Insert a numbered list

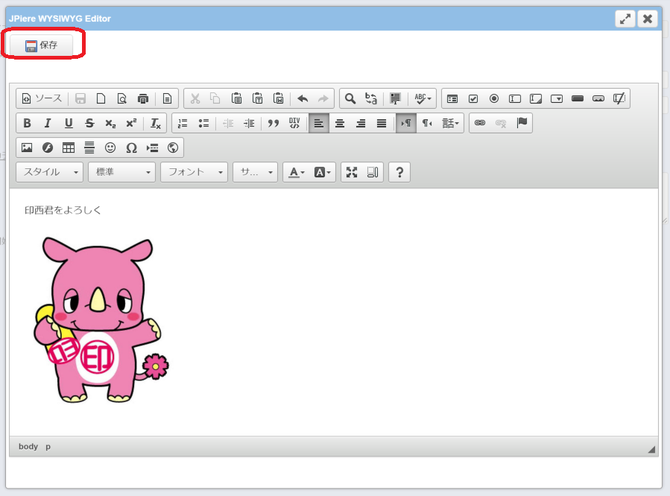pyautogui.click(x=183, y=123)
